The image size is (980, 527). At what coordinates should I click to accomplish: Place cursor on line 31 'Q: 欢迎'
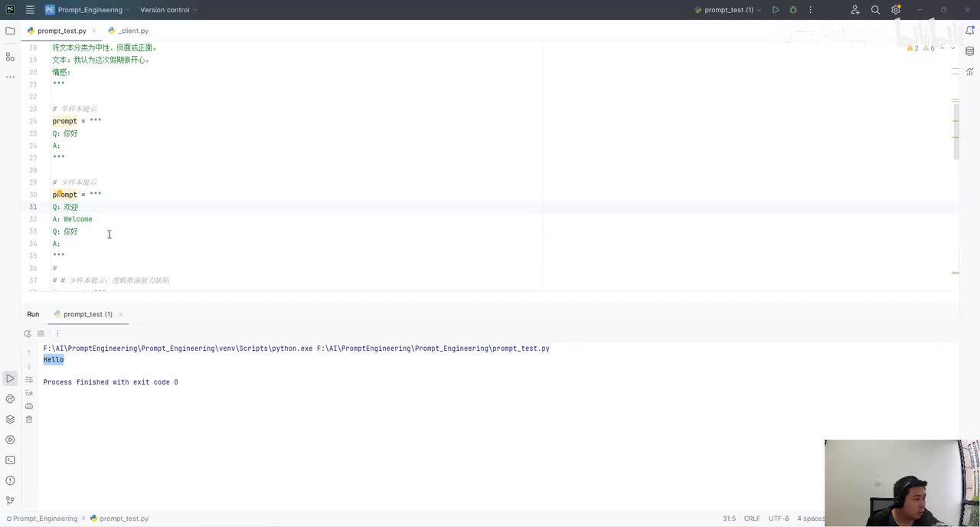pyautogui.click(x=65, y=207)
